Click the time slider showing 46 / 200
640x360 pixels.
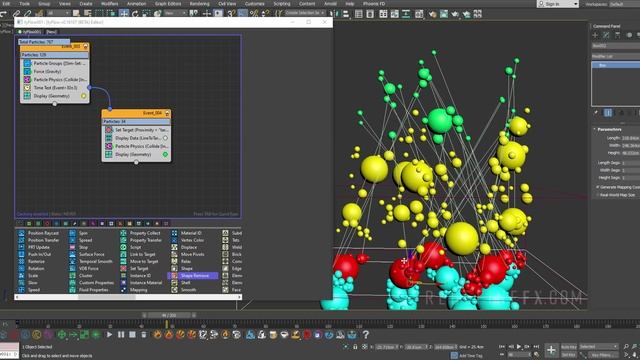point(169,315)
